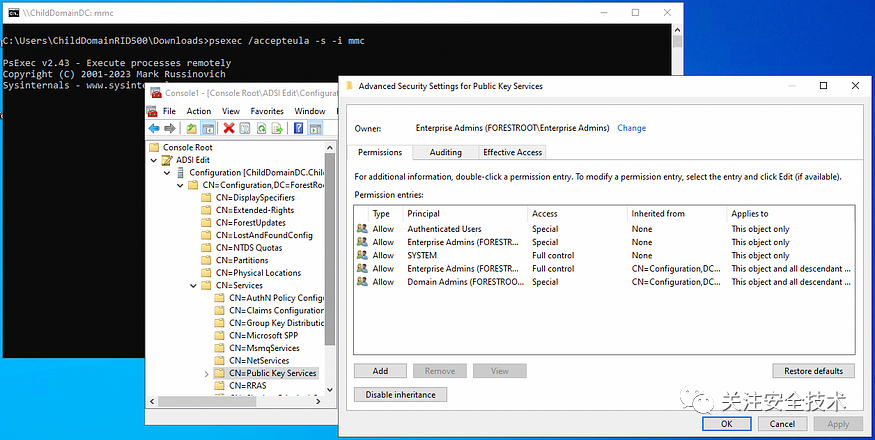The image size is (875, 440).
Task: Open the Action menu
Action: tap(199, 111)
